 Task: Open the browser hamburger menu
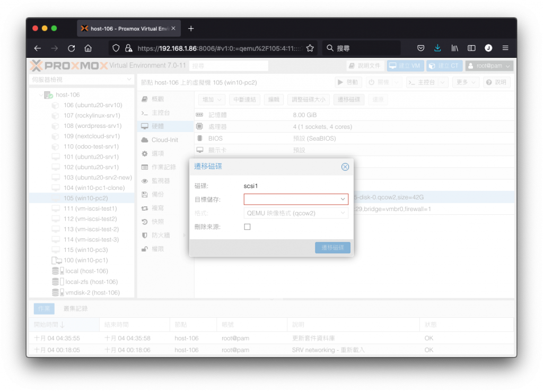[505, 48]
